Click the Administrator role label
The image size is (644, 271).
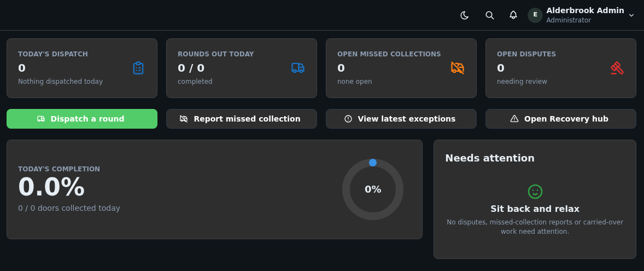(569, 20)
